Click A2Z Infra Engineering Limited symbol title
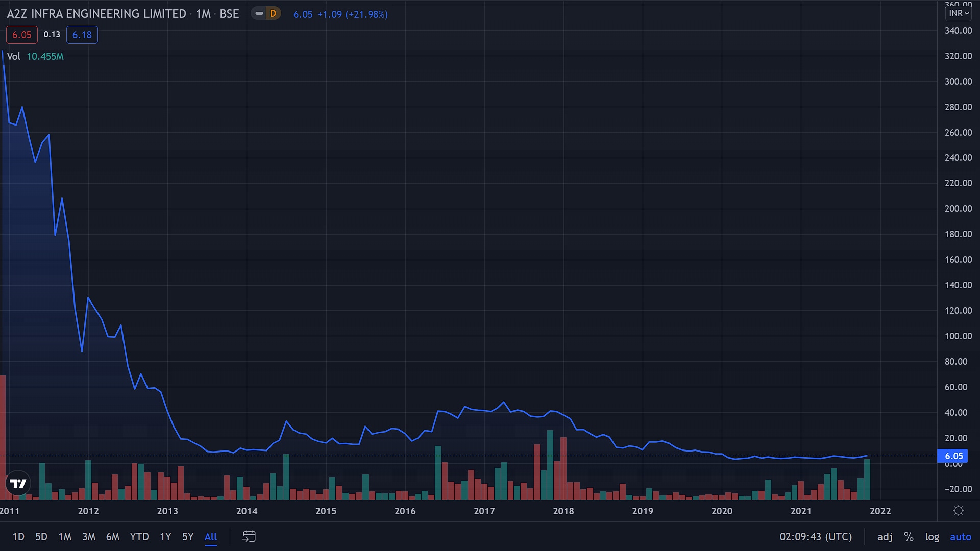 tap(96, 14)
